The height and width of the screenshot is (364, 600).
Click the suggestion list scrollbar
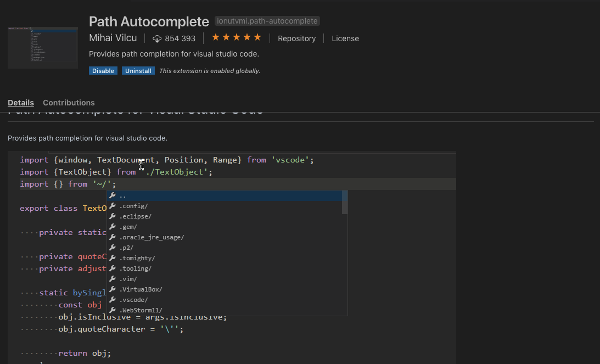tap(345, 203)
